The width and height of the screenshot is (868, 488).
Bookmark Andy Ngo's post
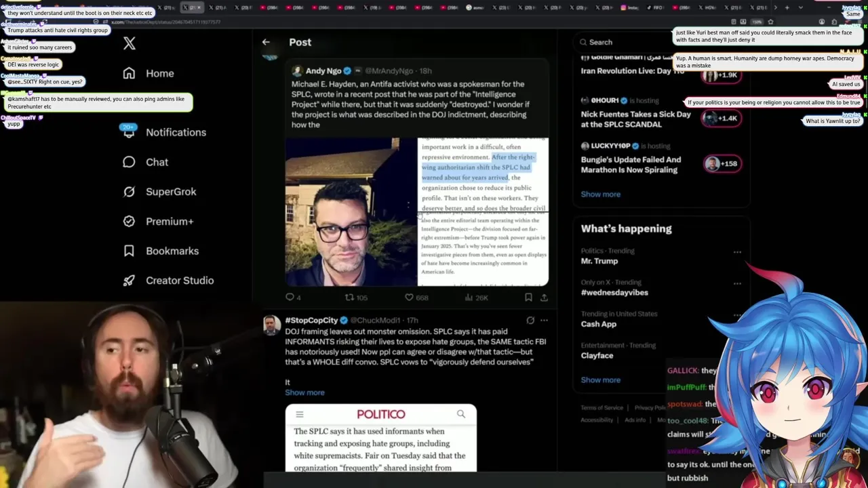click(x=528, y=297)
